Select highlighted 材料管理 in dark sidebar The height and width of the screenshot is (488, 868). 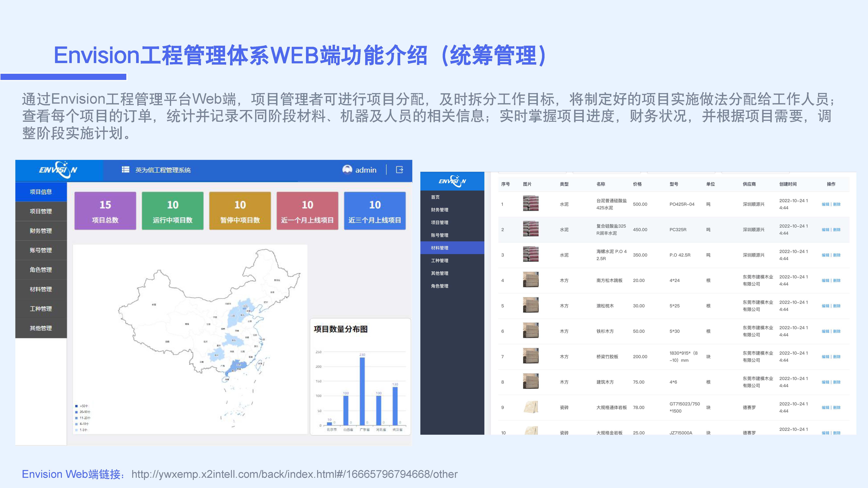[452, 248]
